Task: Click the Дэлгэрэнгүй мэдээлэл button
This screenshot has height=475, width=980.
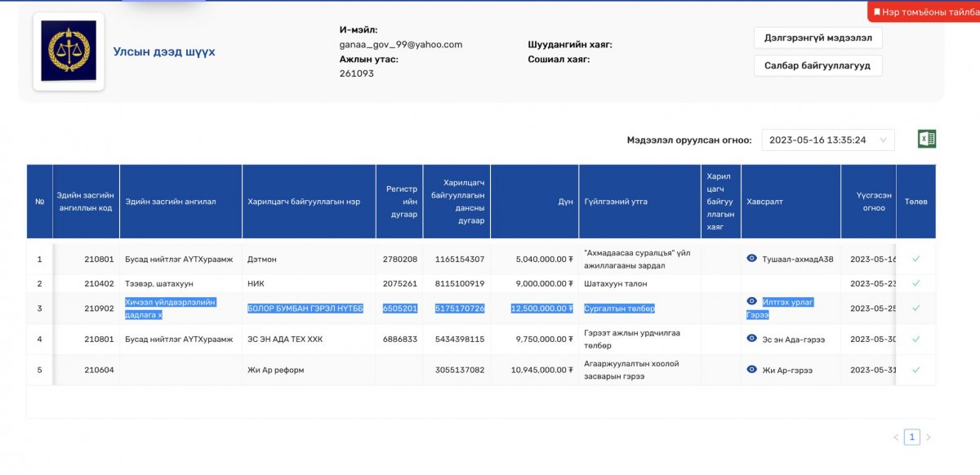Action: (817, 38)
